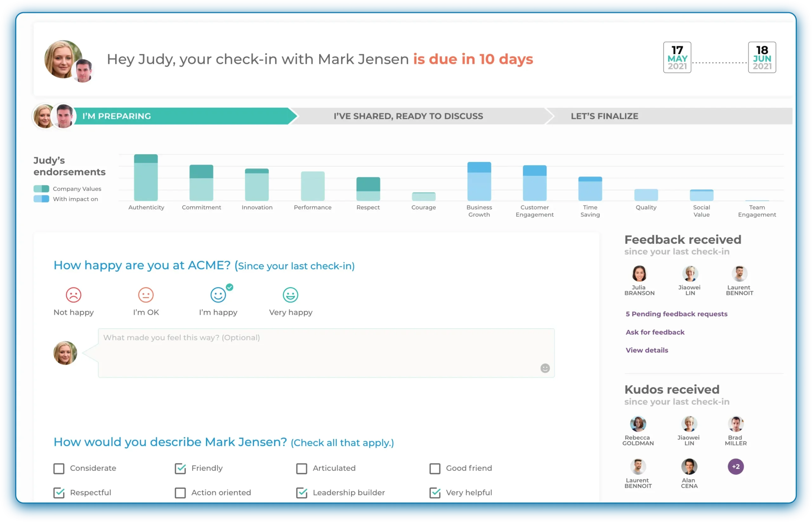
Task: Click Laurent Bennoit's avatar in Feedback received
Action: click(x=739, y=274)
